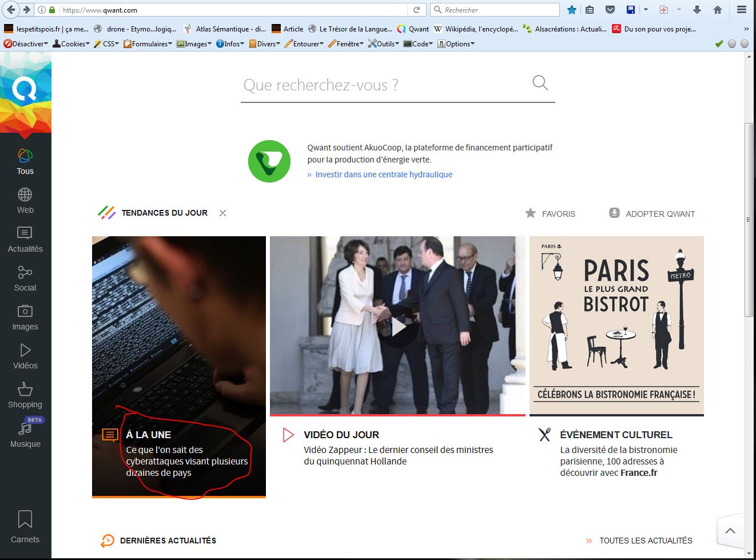
Task: Expand the Images developer toolbar dropdown
Action: pyautogui.click(x=194, y=43)
